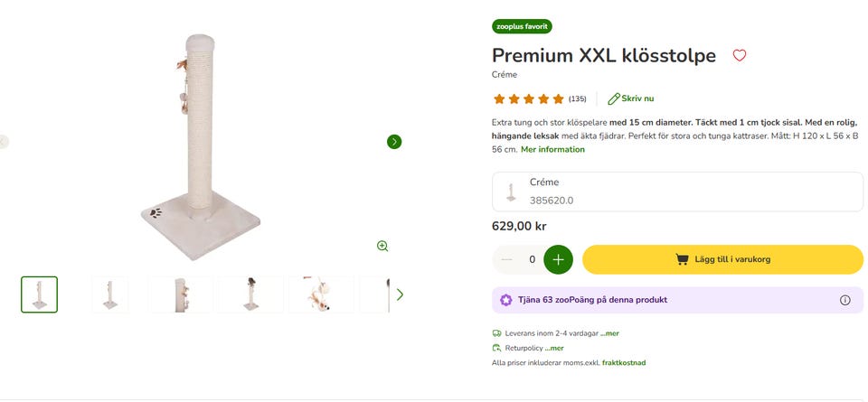Image resolution: width=868 pixels, height=402 pixels.
Task: Expand description via Mer information
Action: tap(552, 149)
